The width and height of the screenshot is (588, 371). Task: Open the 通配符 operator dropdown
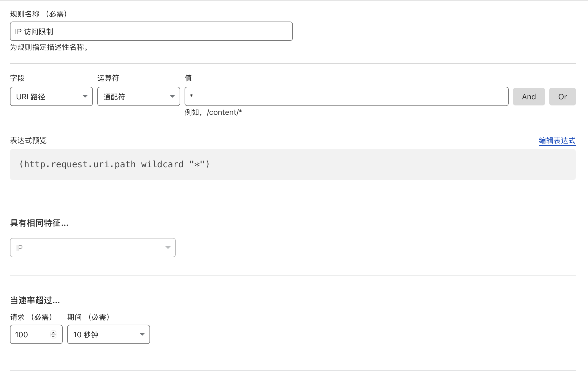pos(134,97)
